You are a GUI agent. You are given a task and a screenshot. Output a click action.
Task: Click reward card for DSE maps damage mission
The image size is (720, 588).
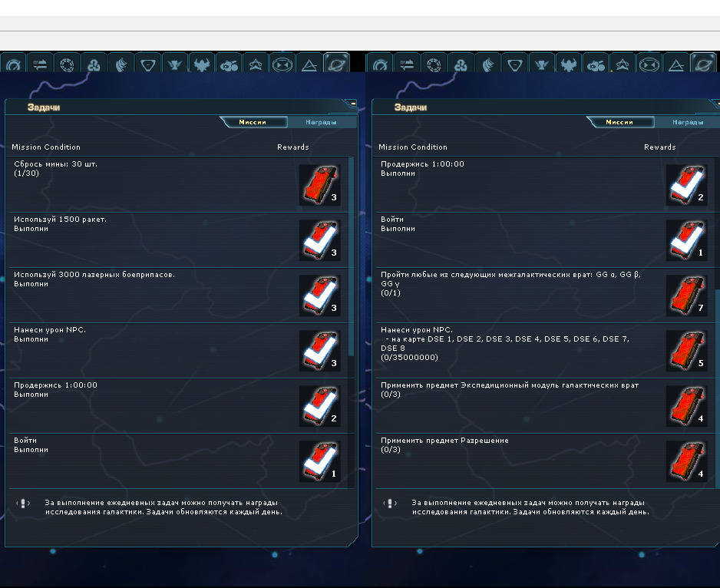[x=686, y=351]
